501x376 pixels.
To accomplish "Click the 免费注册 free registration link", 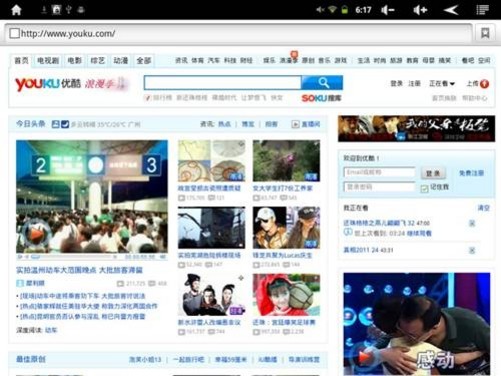I will click(471, 173).
